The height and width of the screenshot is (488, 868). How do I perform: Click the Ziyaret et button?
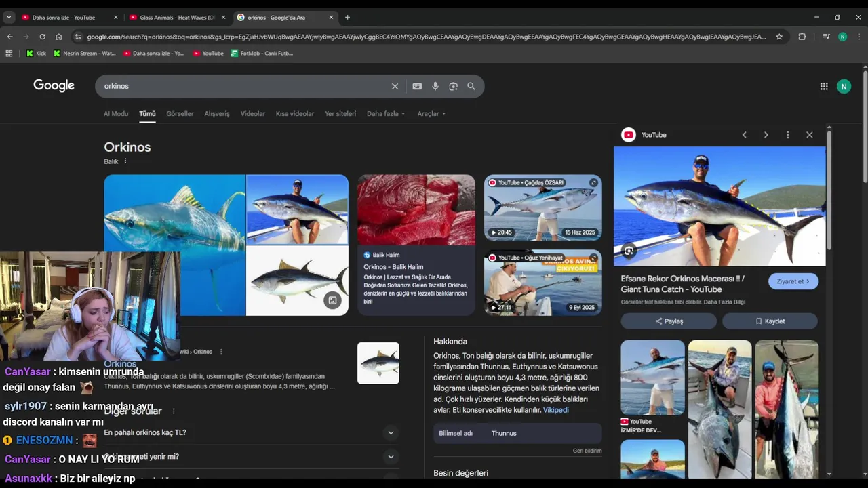pos(793,281)
